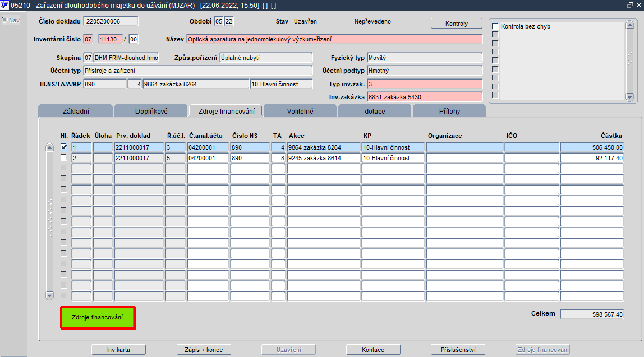644x357 pixels.
Task: Click Prv. doklad cell in row 1
Action: pos(139,147)
